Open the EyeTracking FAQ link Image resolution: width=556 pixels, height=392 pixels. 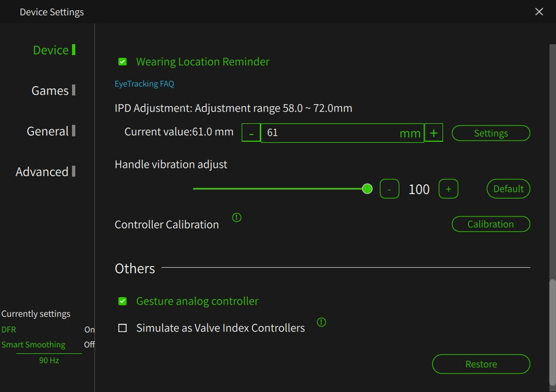[144, 84]
